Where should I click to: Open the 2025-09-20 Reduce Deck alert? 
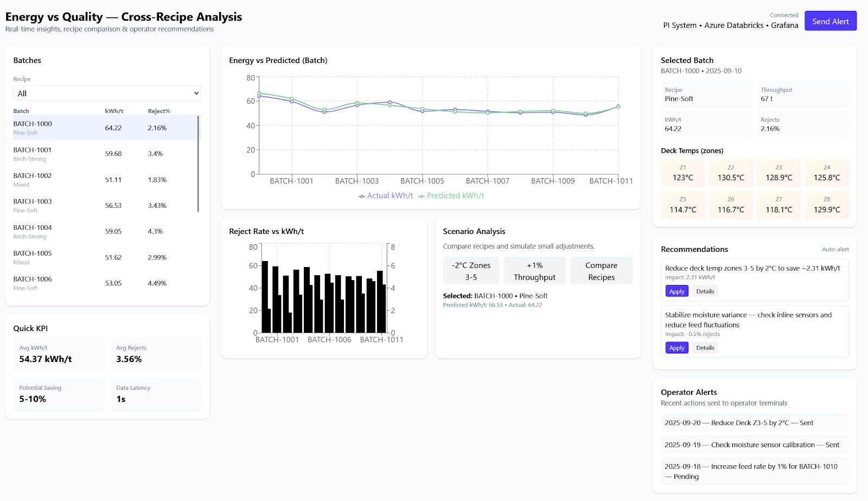755,423
